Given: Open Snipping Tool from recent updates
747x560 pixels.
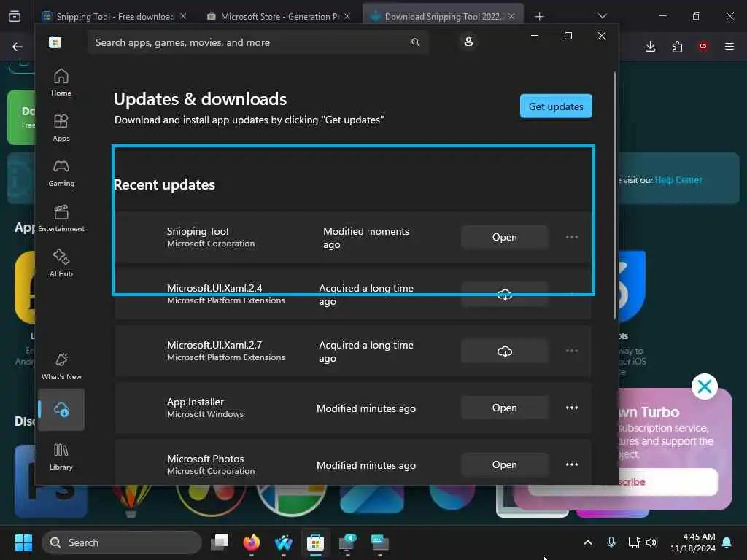Looking at the screenshot, I should (505, 237).
